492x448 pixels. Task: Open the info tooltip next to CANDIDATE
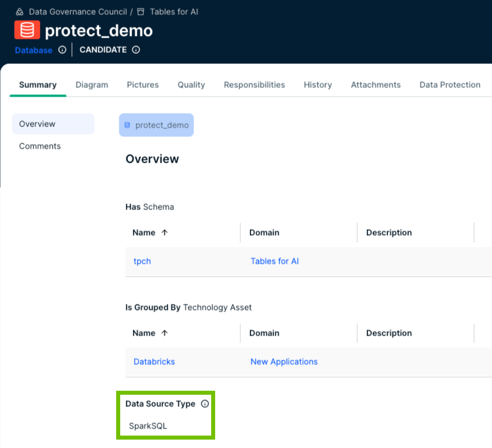(x=136, y=50)
